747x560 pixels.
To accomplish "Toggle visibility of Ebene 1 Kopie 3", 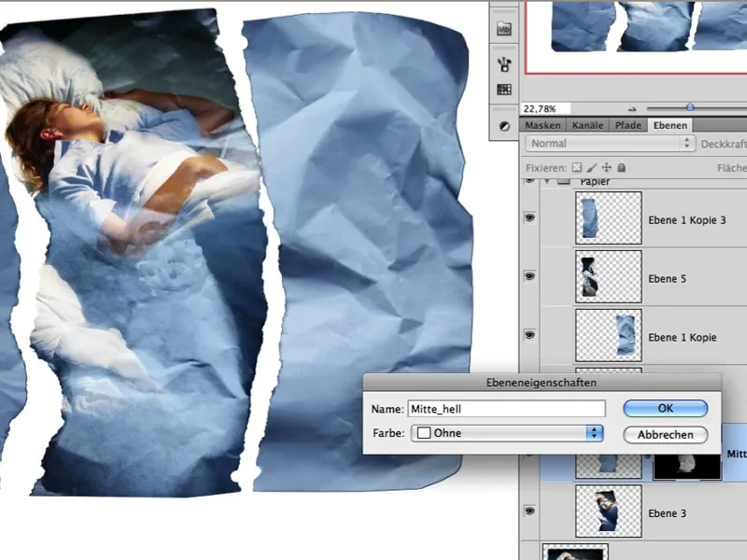I will coord(529,217).
